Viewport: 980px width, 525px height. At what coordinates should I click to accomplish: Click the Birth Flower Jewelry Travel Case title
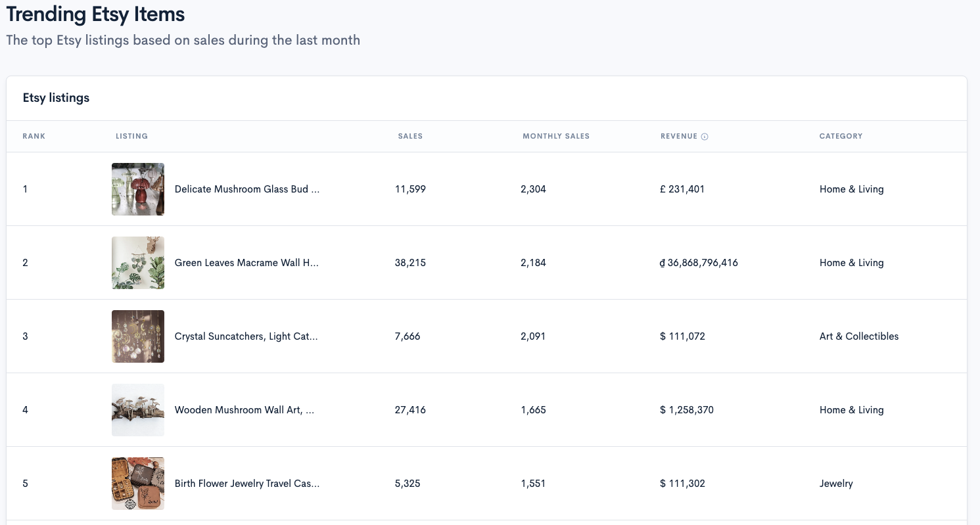click(x=247, y=484)
